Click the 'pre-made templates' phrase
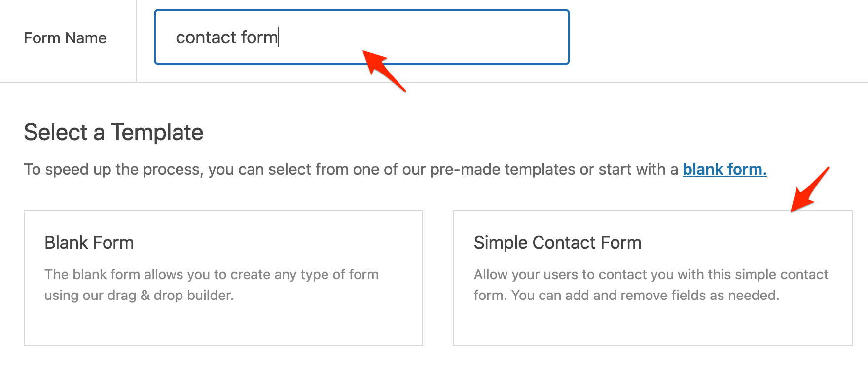The width and height of the screenshot is (868, 372). coord(502,169)
